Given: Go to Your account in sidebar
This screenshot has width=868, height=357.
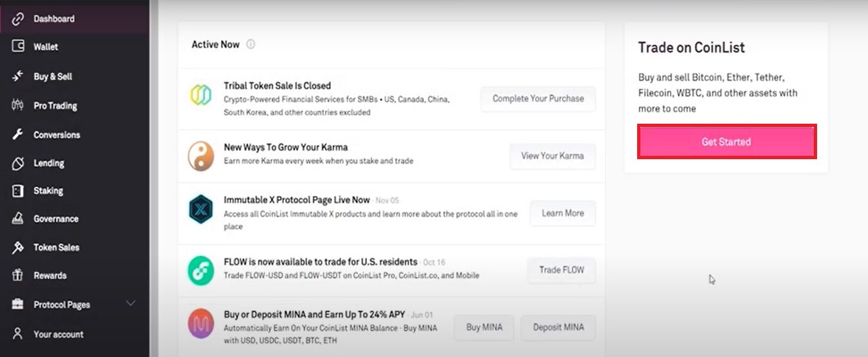Looking at the screenshot, I should (x=58, y=334).
